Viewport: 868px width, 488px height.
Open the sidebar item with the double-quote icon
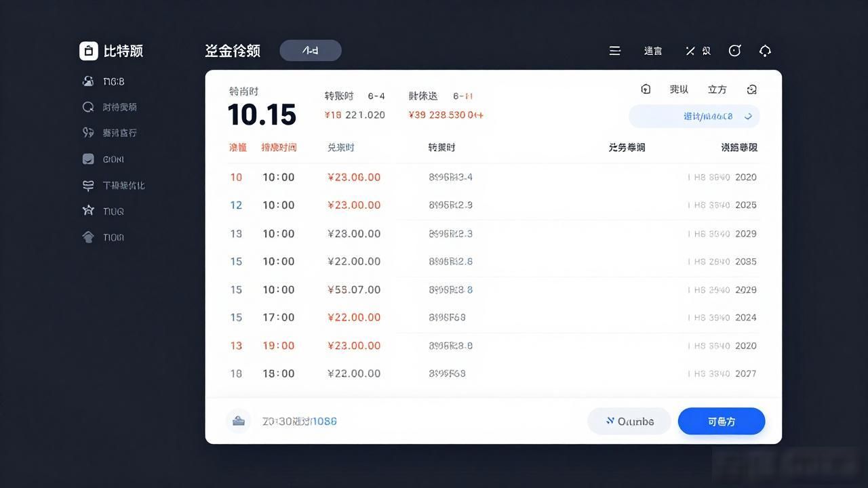(110, 133)
